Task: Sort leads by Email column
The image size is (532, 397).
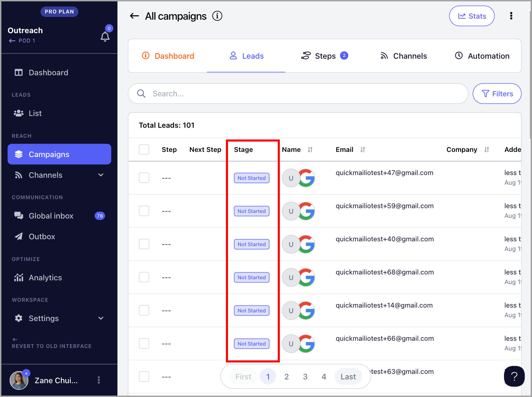Action: click(363, 149)
